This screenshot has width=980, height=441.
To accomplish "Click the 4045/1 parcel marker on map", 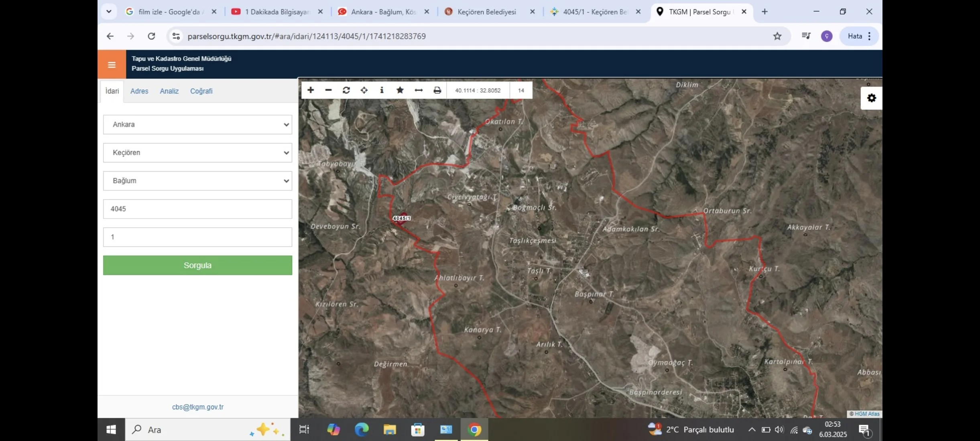I will [402, 218].
